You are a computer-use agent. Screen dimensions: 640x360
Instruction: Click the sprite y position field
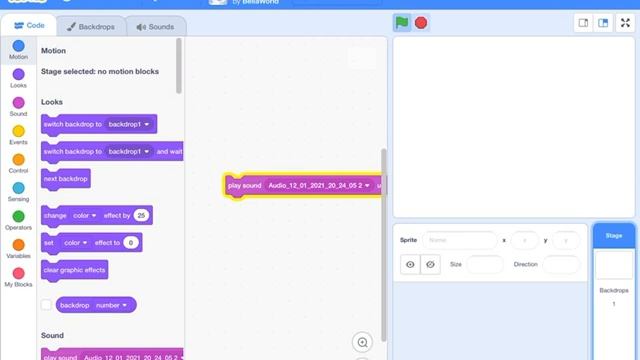(566, 240)
